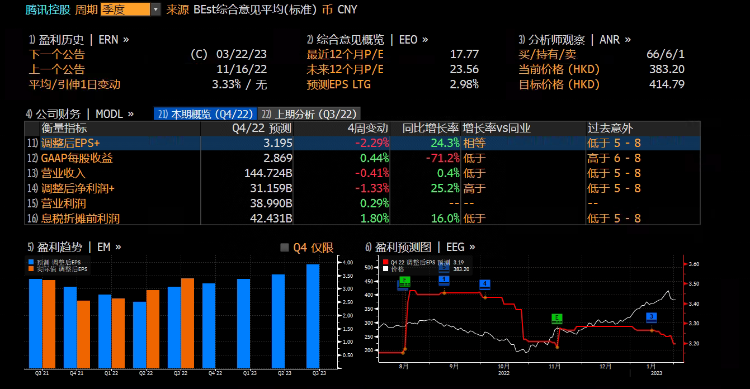Open the 分析师观察 ANR section link
750x389 pixels.
(574, 40)
